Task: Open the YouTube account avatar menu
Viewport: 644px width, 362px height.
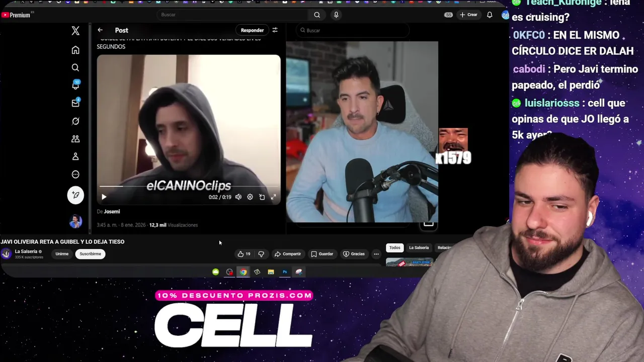Action: point(505,15)
